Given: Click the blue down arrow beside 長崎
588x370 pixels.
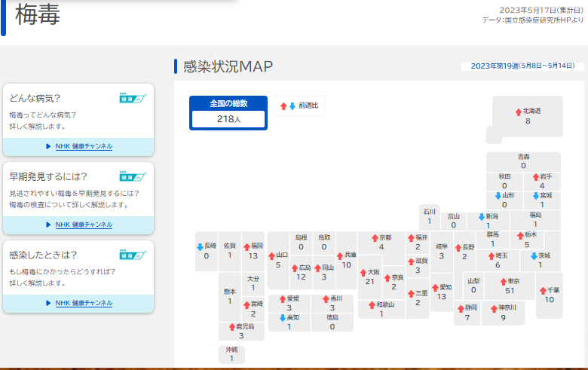Looking at the screenshot, I should click(199, 246).
